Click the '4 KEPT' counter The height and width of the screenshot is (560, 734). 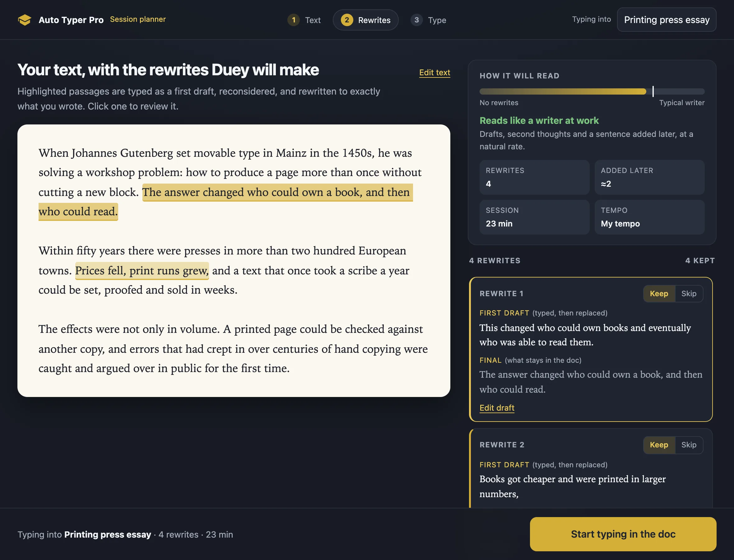[x=700, y=261]
